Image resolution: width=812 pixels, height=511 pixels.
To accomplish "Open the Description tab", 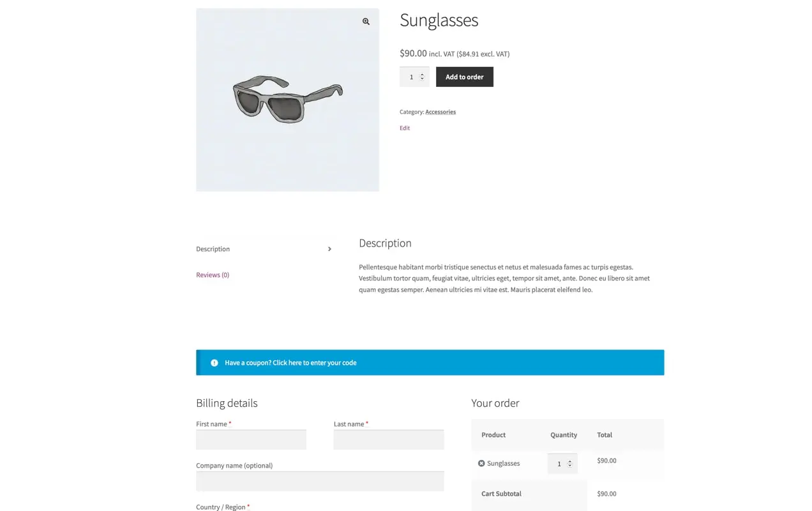I will (213, 249).
